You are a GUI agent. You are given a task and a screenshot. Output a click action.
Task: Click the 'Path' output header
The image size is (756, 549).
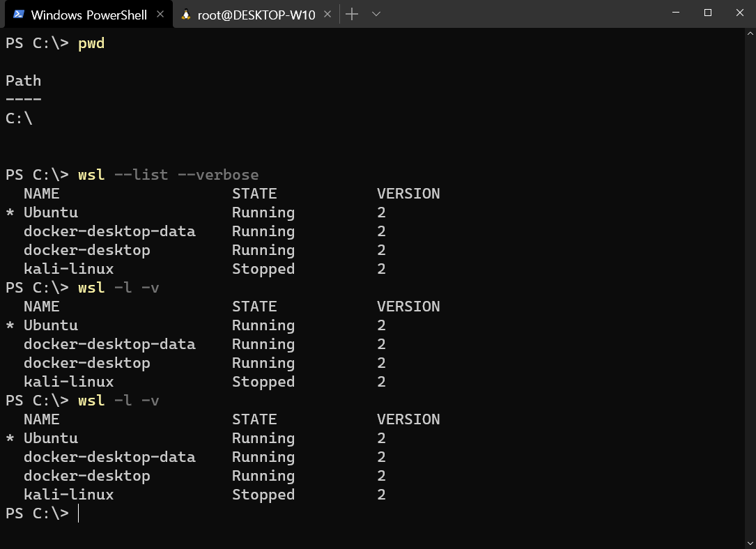pyautogui.click(x=23, y=81)
